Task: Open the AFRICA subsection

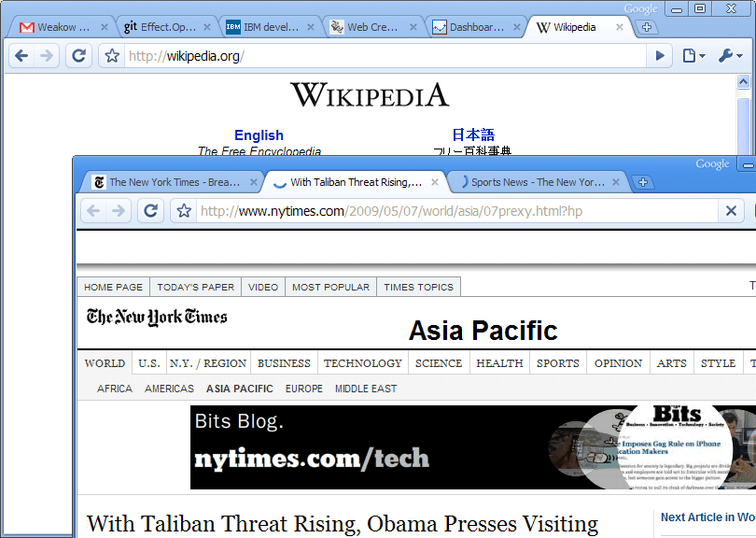Action: coord(114,389)
